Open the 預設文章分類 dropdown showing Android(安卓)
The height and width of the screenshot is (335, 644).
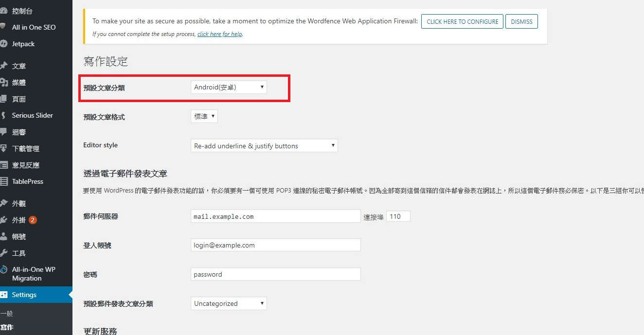point(229,87)
